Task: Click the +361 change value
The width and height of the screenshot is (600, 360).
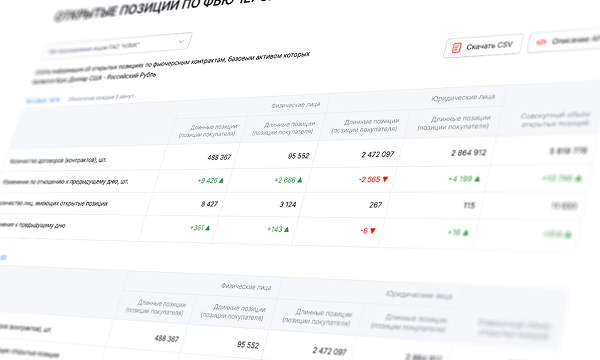Action: [x=200, y=228]
